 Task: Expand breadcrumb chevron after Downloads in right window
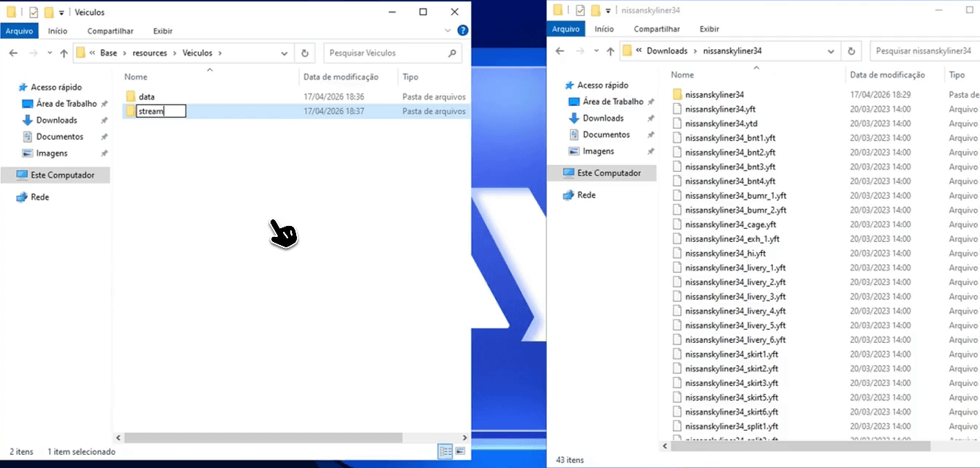coord(695,51)
